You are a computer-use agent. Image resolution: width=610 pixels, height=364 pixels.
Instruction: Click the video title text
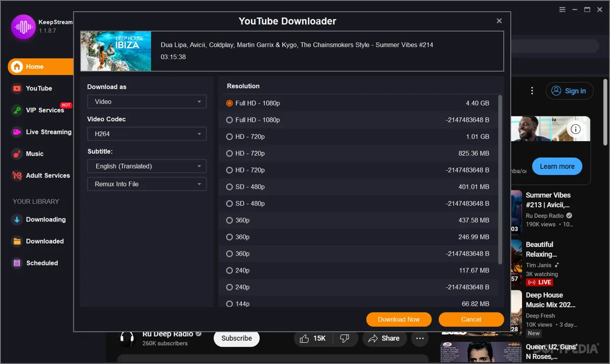297,45
